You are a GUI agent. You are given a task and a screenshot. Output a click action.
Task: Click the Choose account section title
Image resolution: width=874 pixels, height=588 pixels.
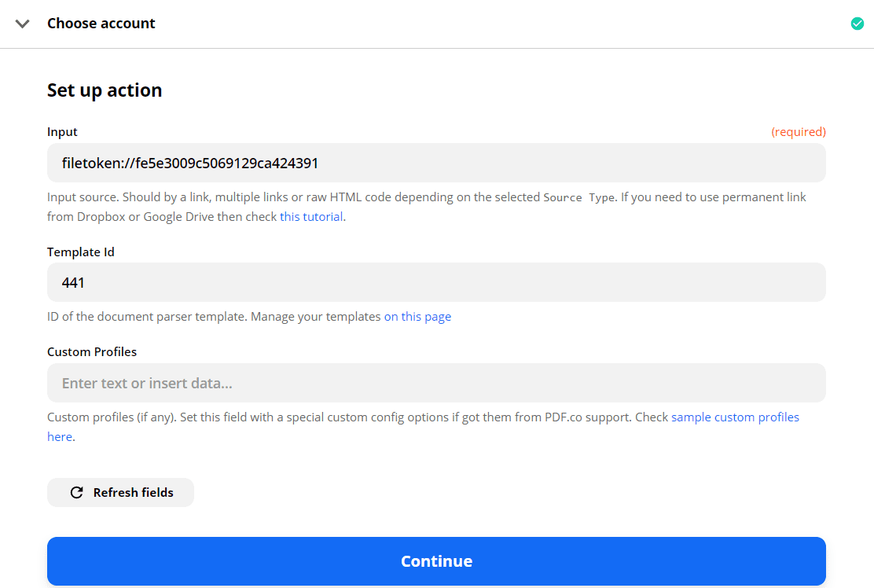[101, 24]
